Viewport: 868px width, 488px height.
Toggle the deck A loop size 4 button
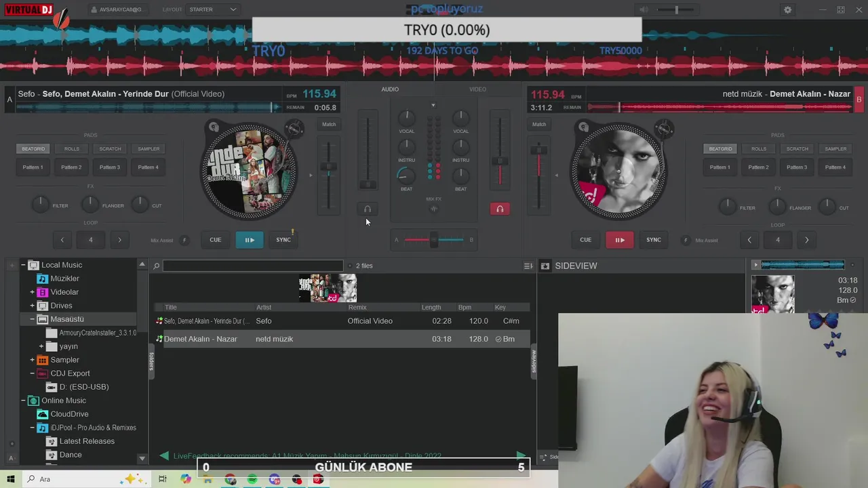[91, 240]
